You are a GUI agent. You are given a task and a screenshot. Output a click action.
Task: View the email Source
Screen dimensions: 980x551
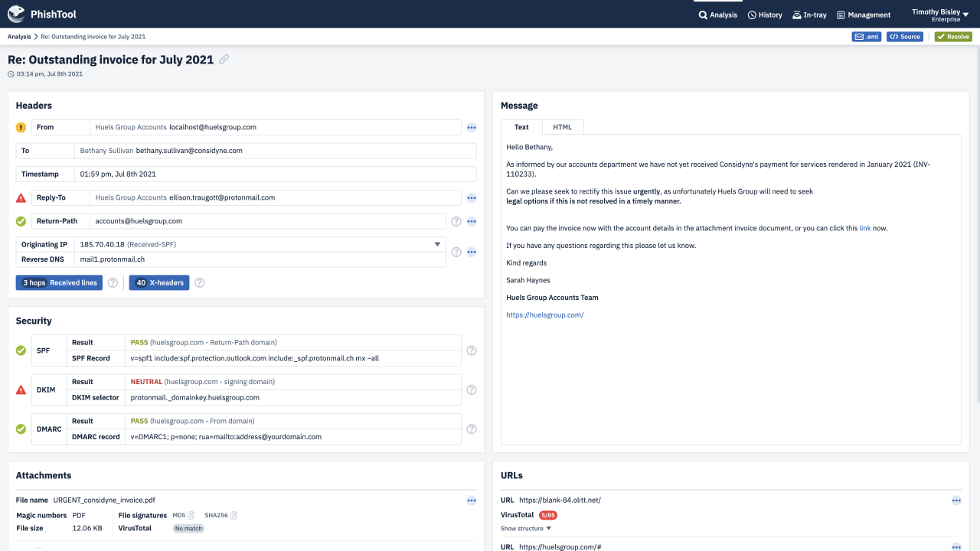click(905, 37)
